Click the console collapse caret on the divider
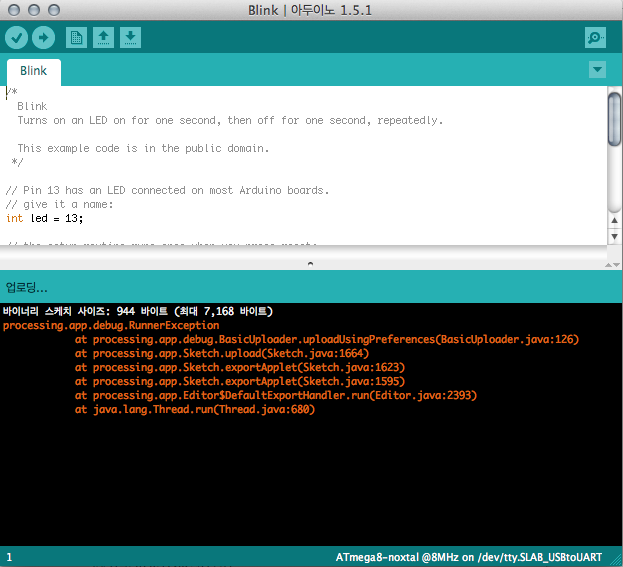Screen dimensions: 623x567 [x=310, y=263]
